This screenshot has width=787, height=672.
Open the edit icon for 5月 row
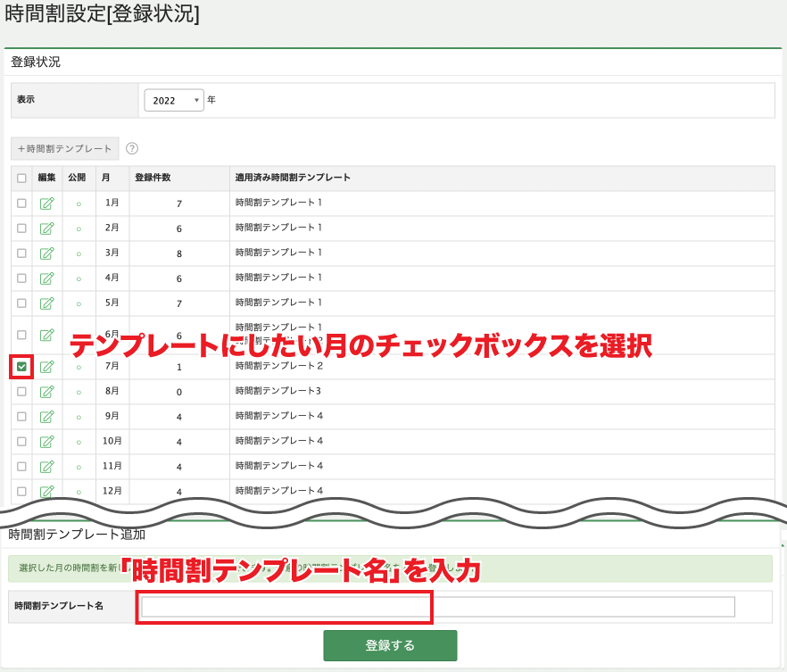[x=46, y=303]
